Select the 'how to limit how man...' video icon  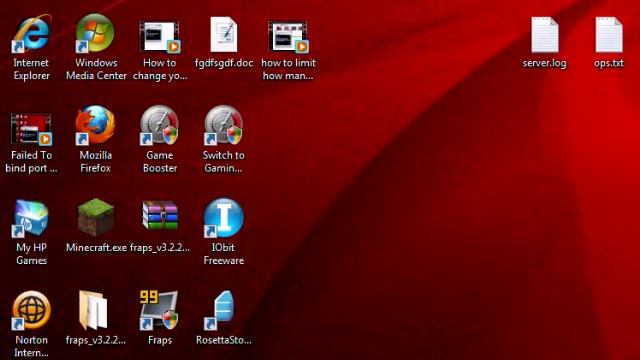(x=288, y=37)
